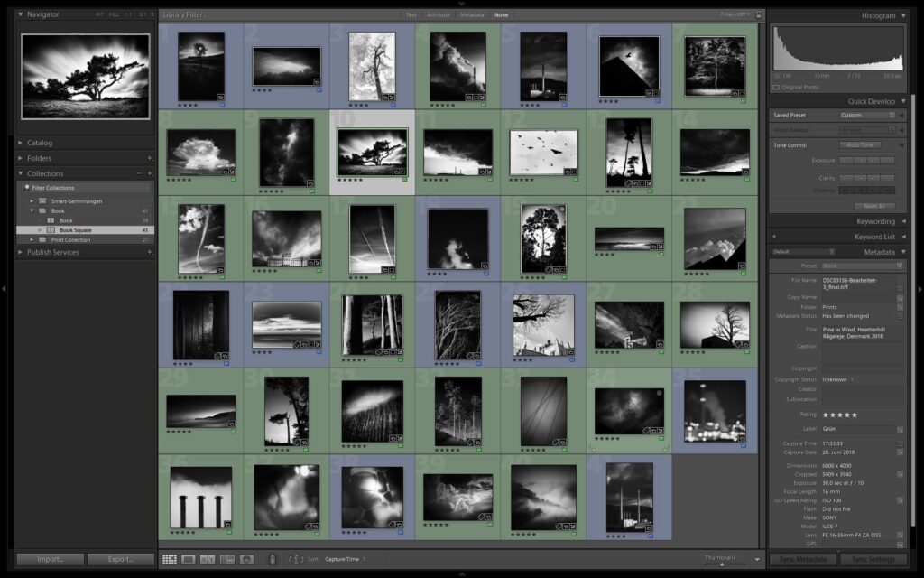
Task: Click the plus icon next to Collections
Action: coord(150,172)
